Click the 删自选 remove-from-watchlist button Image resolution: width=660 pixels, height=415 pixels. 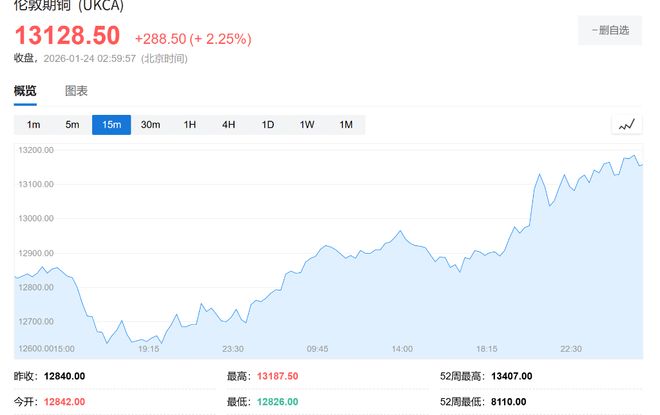610,31
